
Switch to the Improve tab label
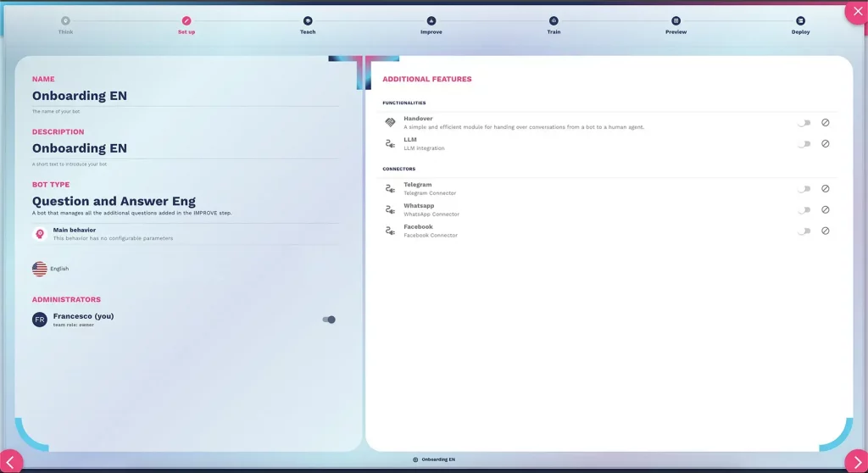431,32
